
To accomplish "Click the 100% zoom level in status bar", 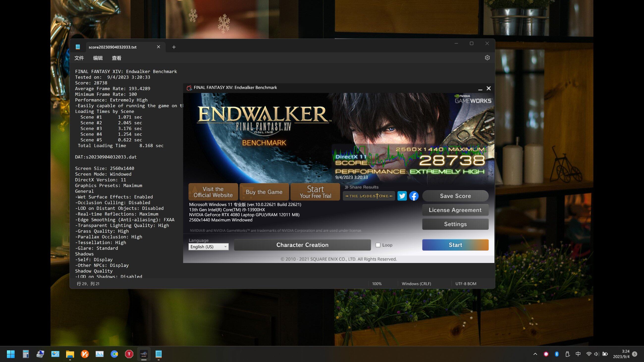I will tap(377, 284).
